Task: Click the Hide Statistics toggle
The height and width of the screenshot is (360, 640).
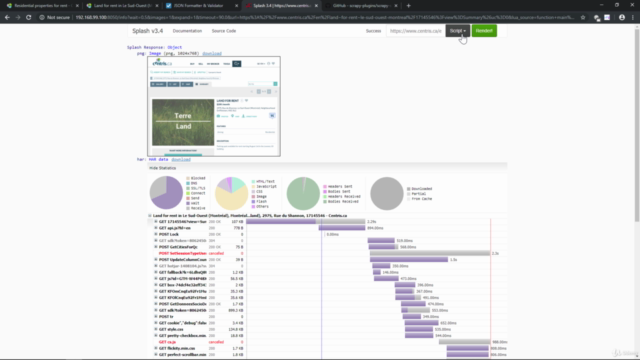Action: click(x=162, y=168)
